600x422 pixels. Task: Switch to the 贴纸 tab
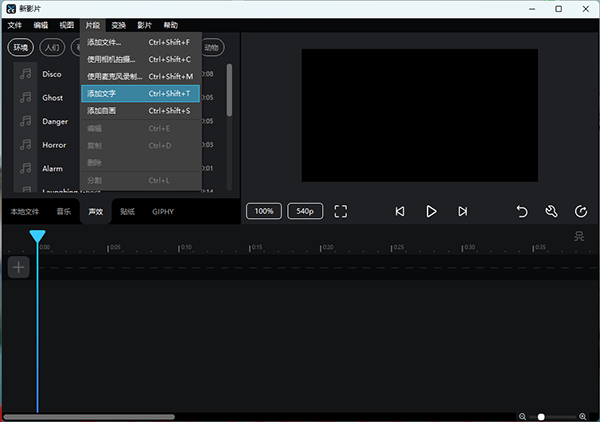pos(127,212)
